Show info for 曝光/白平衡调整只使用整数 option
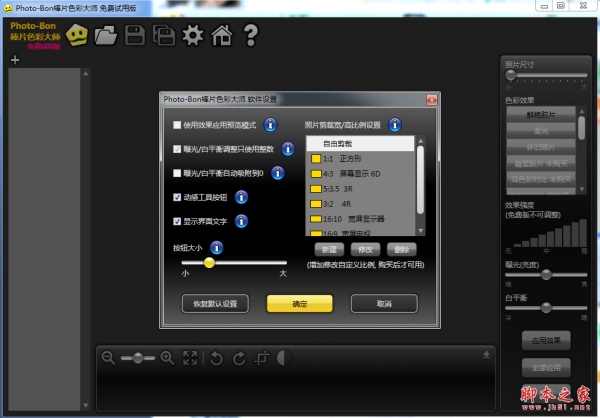 [x=288, y=149]
